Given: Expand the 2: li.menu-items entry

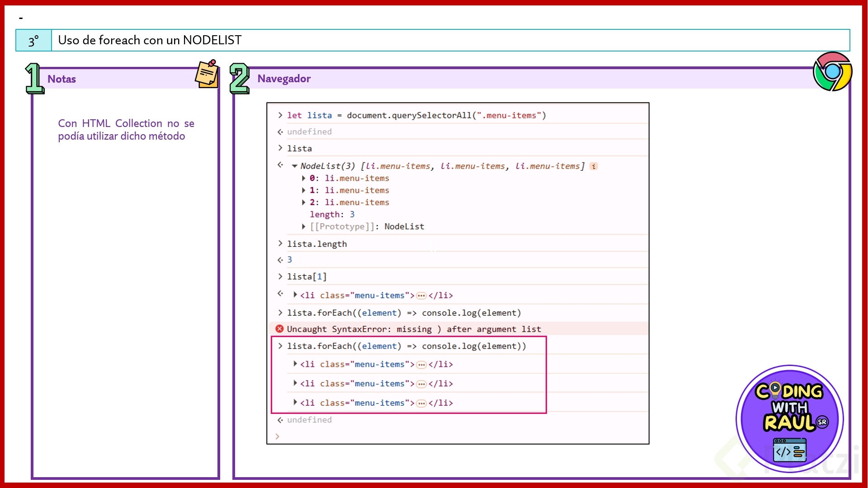Looking at the screenshot, I should (x=304, y=202).
